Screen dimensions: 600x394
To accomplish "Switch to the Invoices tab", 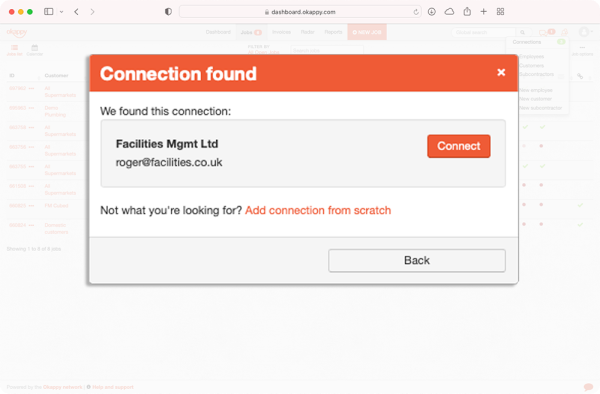I will coord(281,32).
